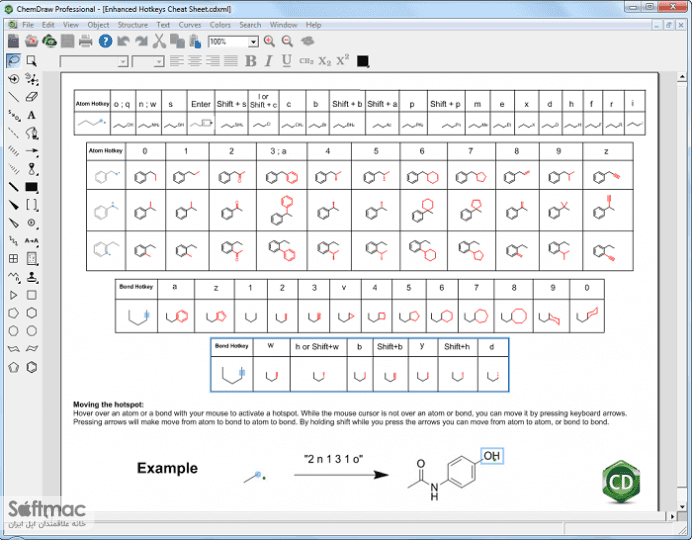Set text alignment to left

click(177, 61)
